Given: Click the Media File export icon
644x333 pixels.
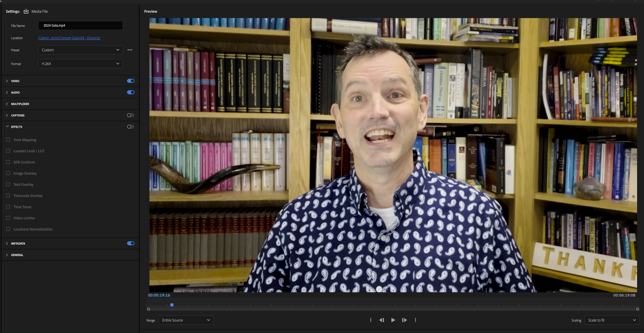Looking at the screenshot, I should pyautogui.click(x=26, y=11).
